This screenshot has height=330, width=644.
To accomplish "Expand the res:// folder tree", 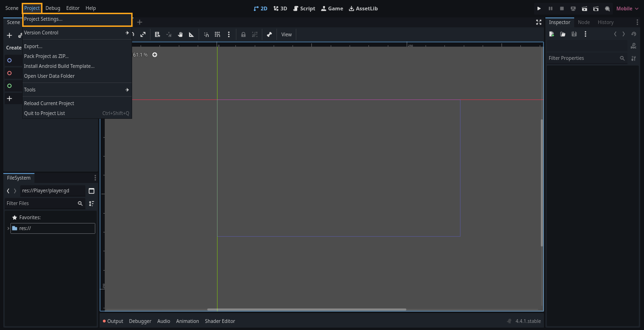I will tap(8, 228).
